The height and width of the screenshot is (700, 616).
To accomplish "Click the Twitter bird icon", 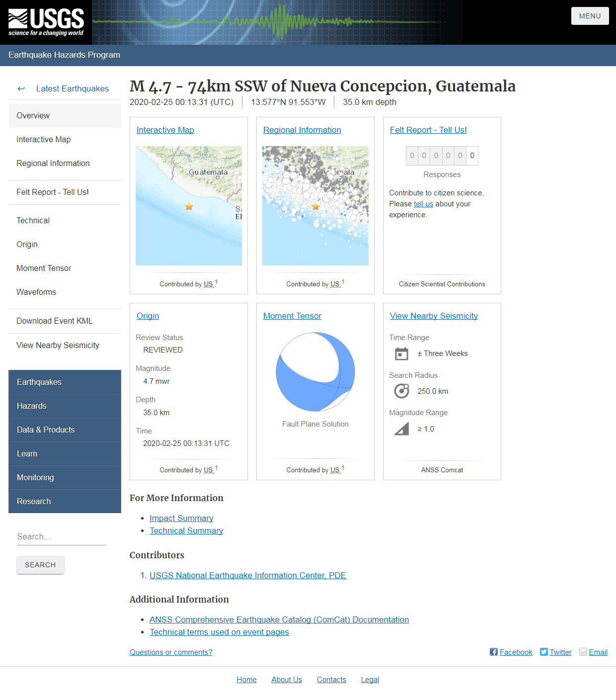I will (x=544, y=652).
